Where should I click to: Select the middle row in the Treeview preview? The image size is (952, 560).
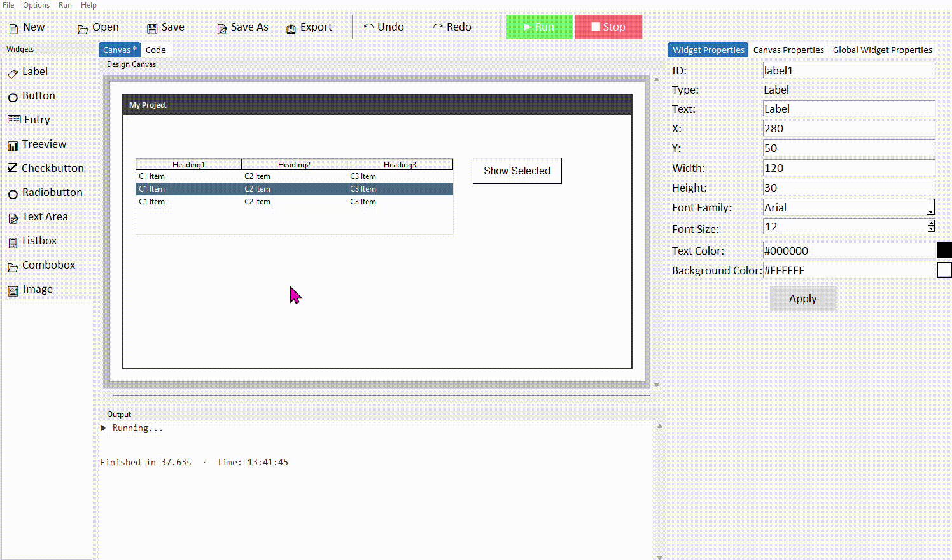coord(294,188)
